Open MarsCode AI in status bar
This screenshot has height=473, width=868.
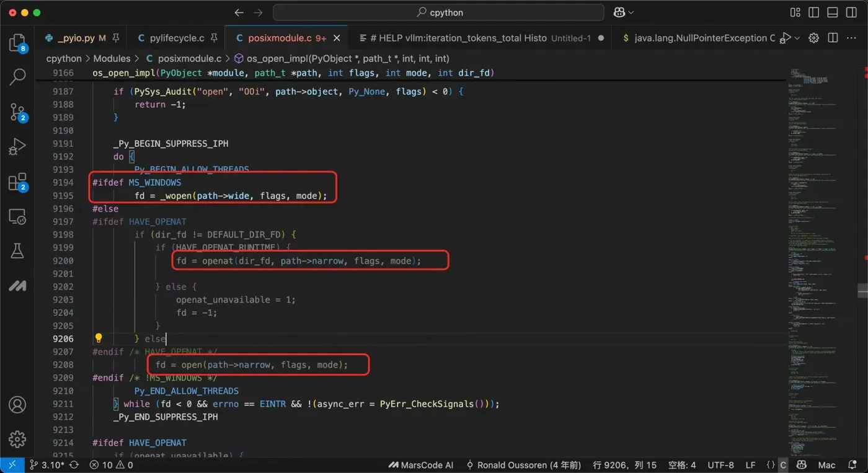coord(421,465)
